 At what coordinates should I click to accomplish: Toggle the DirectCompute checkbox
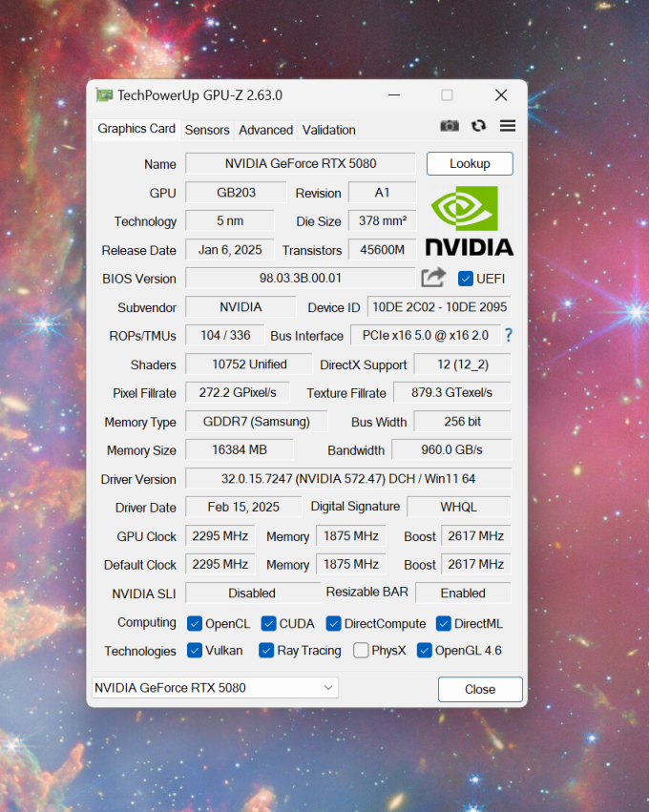pyautogui.click(x=333, y=623)
